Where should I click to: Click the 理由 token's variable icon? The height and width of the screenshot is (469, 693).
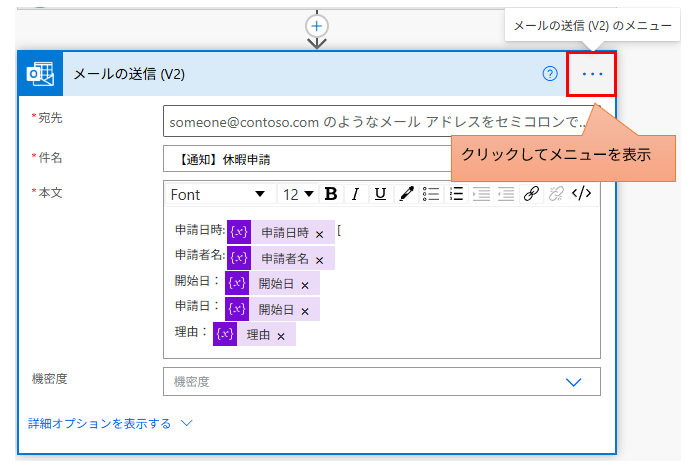(x=225, y=334)
